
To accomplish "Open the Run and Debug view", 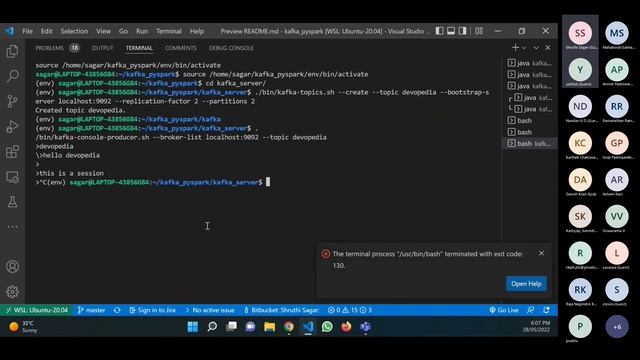I will pos(12,127).
